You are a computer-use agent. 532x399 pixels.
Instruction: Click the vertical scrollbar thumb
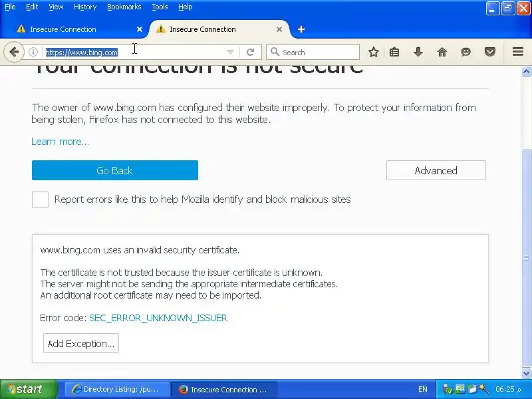tap(526, 258)
